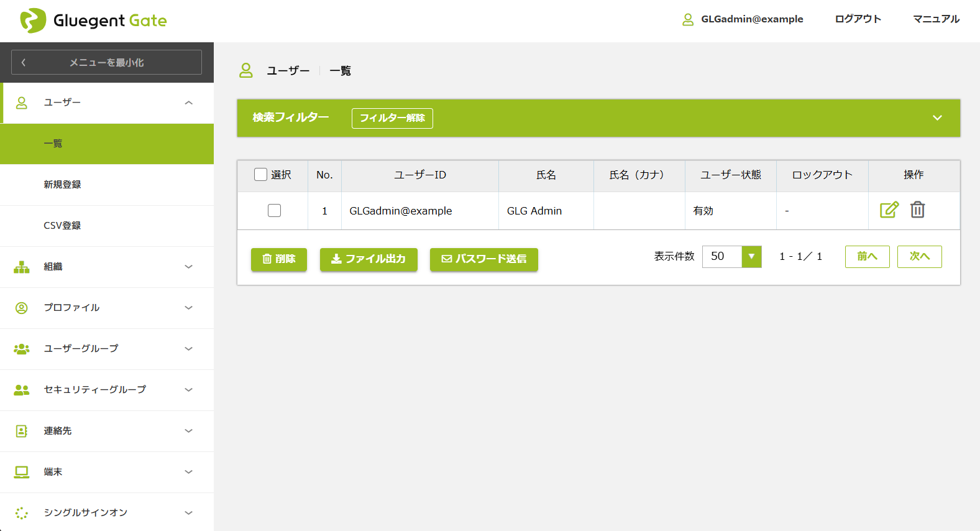Image resolution: width=980 pixels, height=531 pixels.
Task: Click the user profile icon beside GLGadmin@example
Action: (688, 19)
